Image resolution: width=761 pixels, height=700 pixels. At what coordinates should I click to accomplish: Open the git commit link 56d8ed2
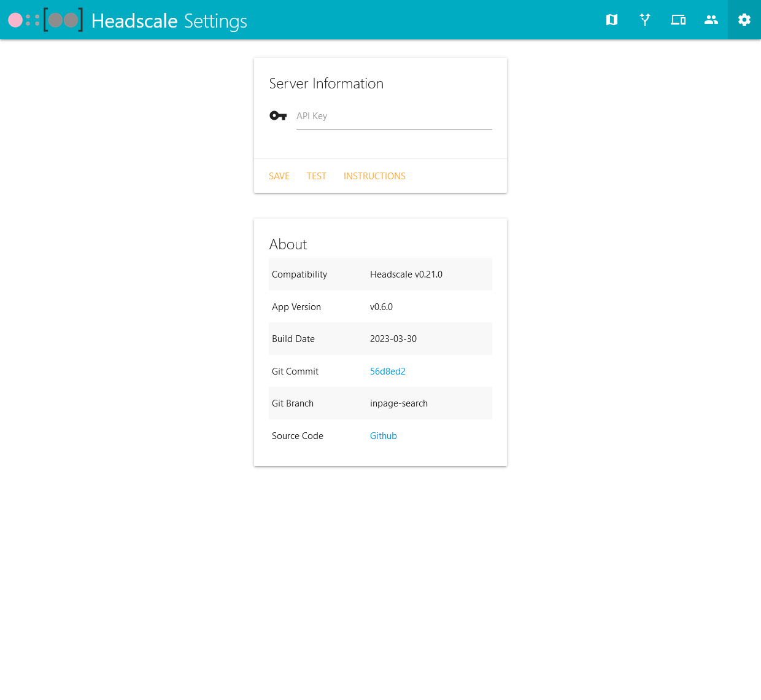pos(388,371)
